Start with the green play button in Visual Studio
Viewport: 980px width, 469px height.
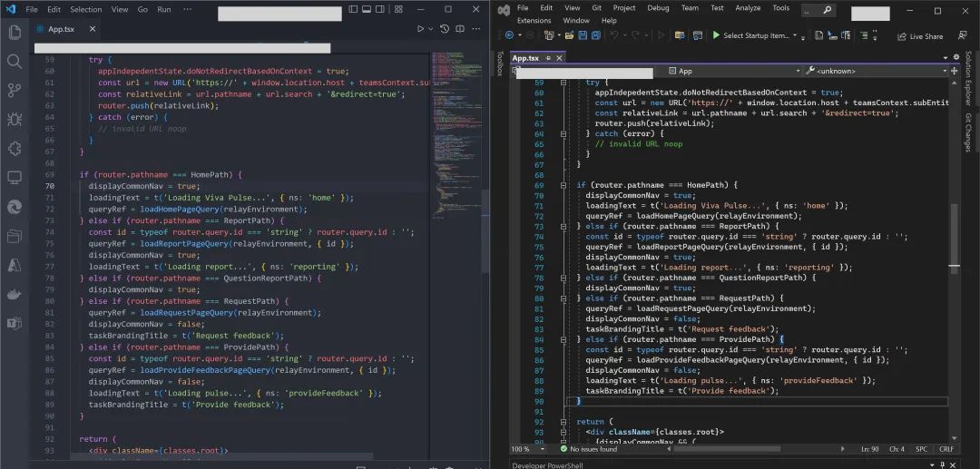pyautogui.click(x=716, y=35)
